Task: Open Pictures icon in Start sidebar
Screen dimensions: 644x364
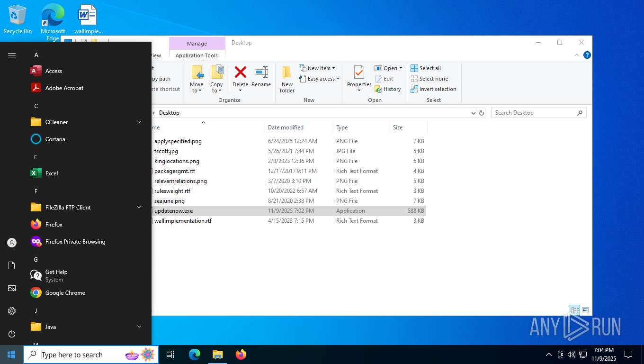Action: 12,288
